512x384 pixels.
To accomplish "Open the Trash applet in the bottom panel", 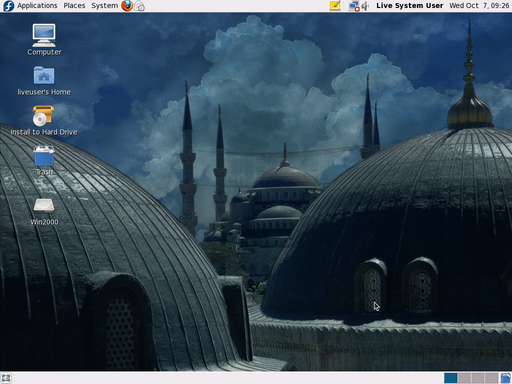I will point(506,378).
